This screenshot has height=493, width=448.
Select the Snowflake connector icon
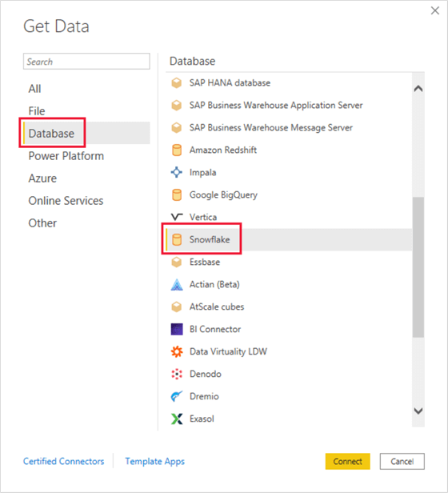click(177, 239)
